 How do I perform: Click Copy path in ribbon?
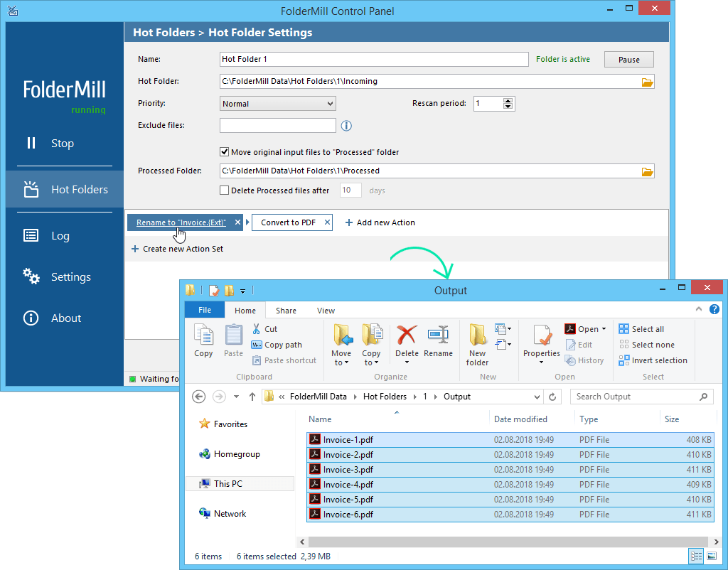point(277,345)
